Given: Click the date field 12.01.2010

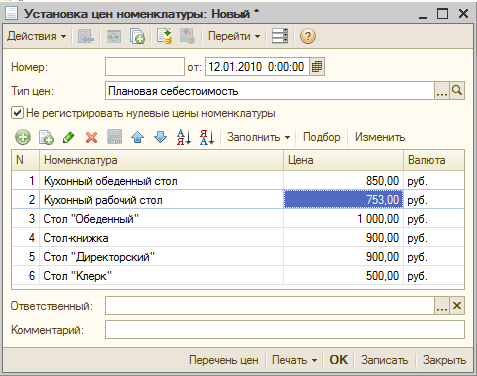Looking at the screenshot, I should [257, 67].
